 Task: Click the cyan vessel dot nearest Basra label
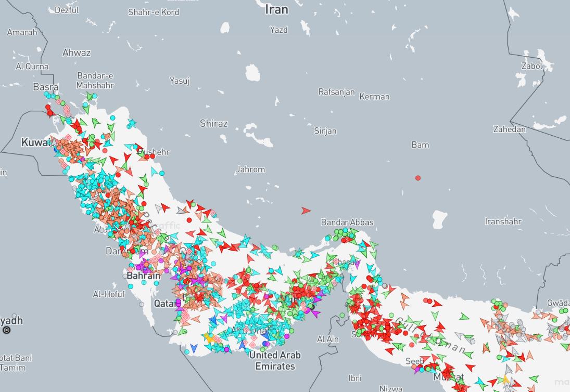pos(47,95)
